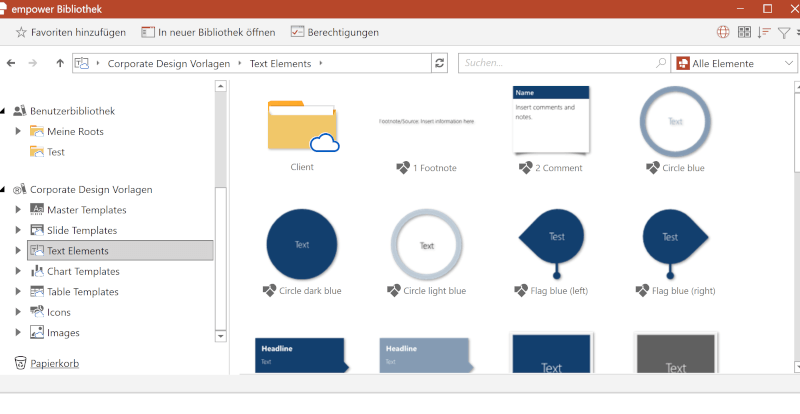Expand the Master Templates node
The height and width of the screenshot is (414, 800).
[x=18, y=209]
